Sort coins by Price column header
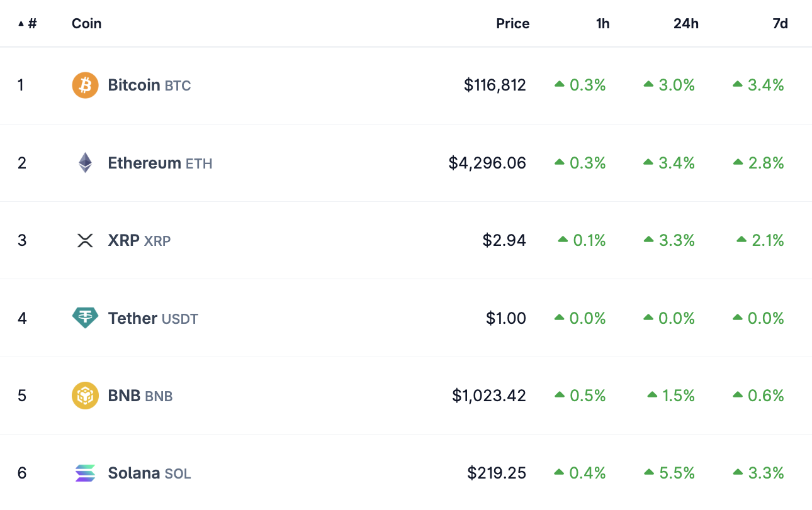Viewport: 812px width, 510px height. (512, 24)
